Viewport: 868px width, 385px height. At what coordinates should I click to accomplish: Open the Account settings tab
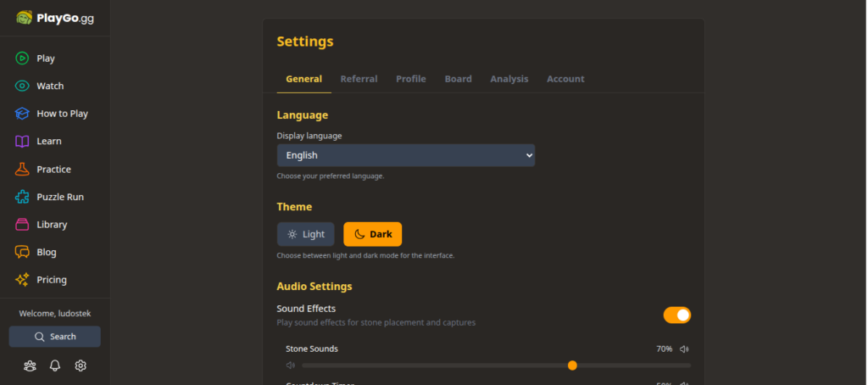tap(565, 79)
